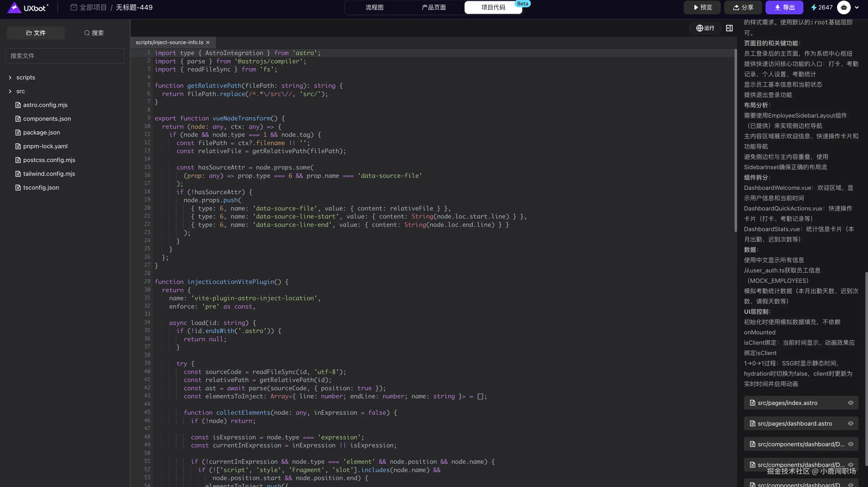Toggle eye icon for src/pages/index.astro
The width and height of the screenshot is (868, 487).
click(850, 403)
